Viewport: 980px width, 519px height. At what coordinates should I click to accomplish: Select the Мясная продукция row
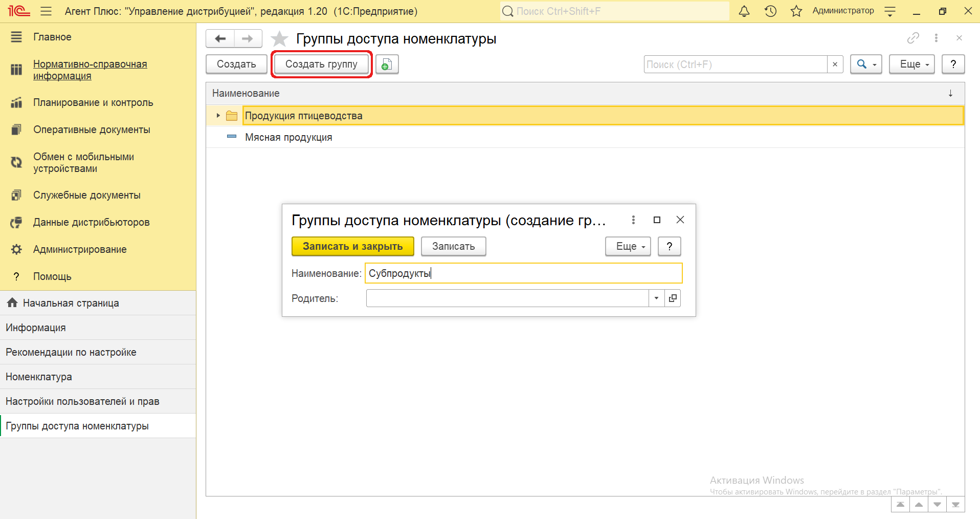click(288, 137)
